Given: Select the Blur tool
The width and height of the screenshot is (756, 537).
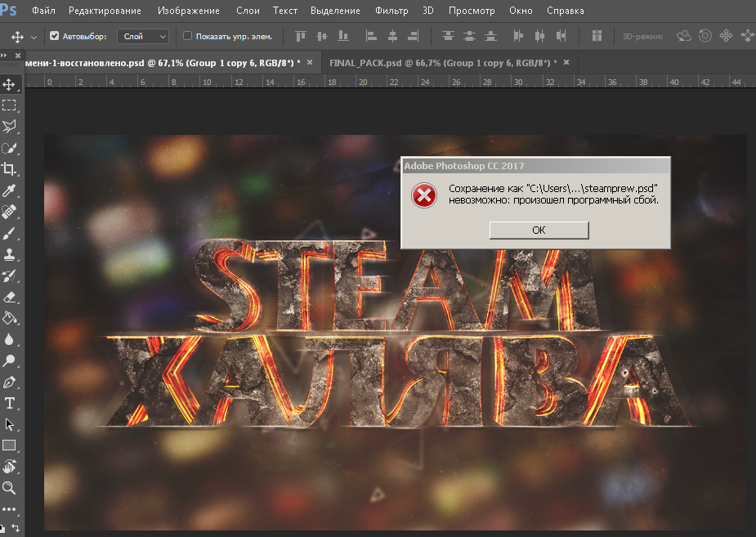Looking at the screenshot, I should click(x=9, y=339).
